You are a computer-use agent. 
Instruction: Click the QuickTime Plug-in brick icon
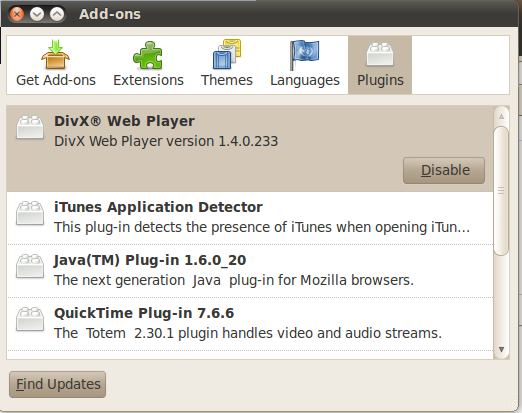[30, 319]
